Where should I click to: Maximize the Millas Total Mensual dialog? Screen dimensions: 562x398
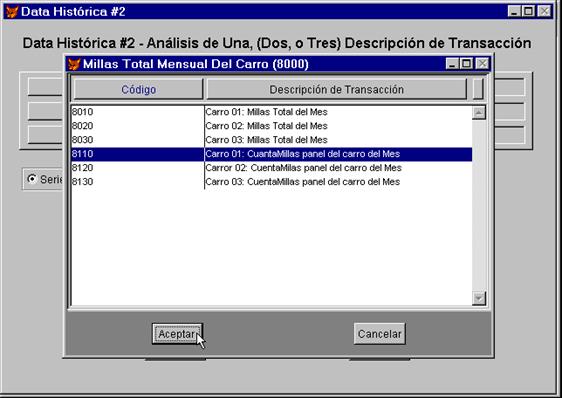click(466, 64)
